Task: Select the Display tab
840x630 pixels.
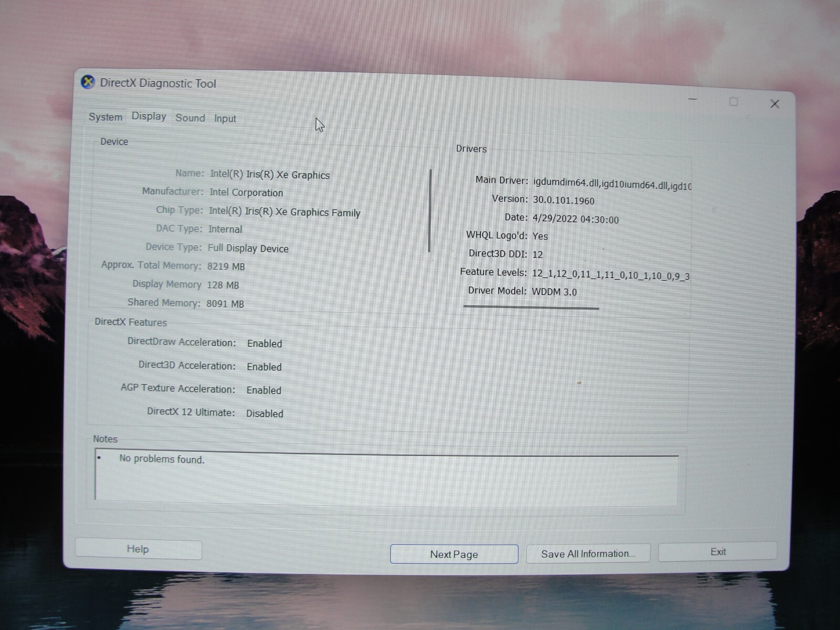Action: [149, 116]
